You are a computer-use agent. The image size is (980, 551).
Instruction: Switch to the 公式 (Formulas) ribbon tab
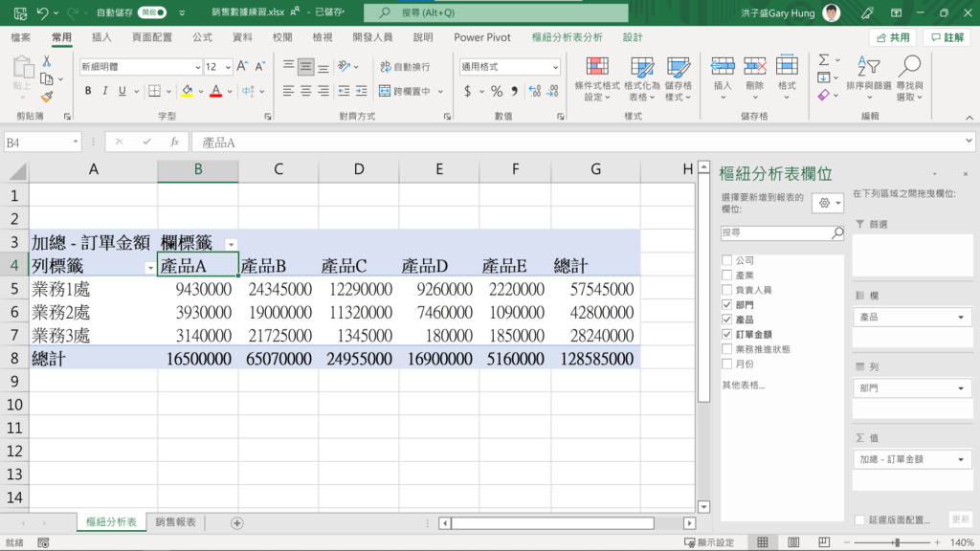[202, 37]
